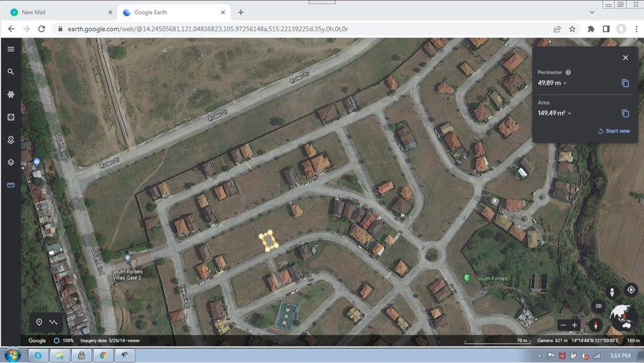Start a new measurement

pos(614,131)
